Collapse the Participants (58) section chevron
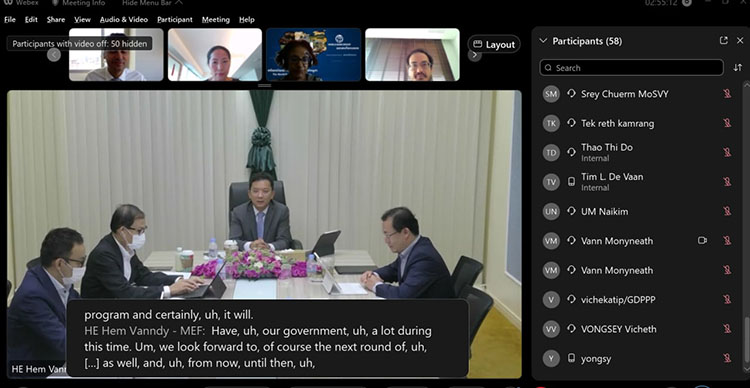Screen dimensions: 750x388 point(543,41)
